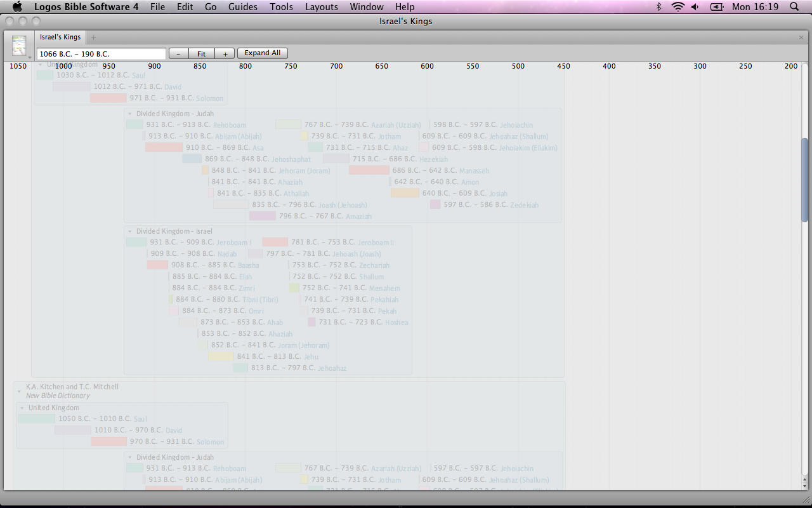812x508 pixels.
Task: Click Josiah's orange timeline bar
Action: (405, 193)
